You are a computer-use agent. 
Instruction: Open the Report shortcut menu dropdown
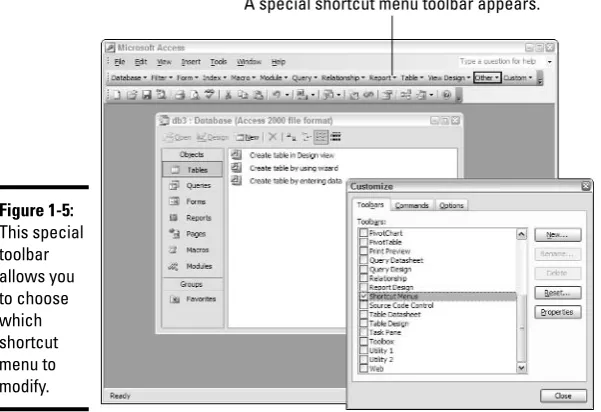[x=383, y=78]
